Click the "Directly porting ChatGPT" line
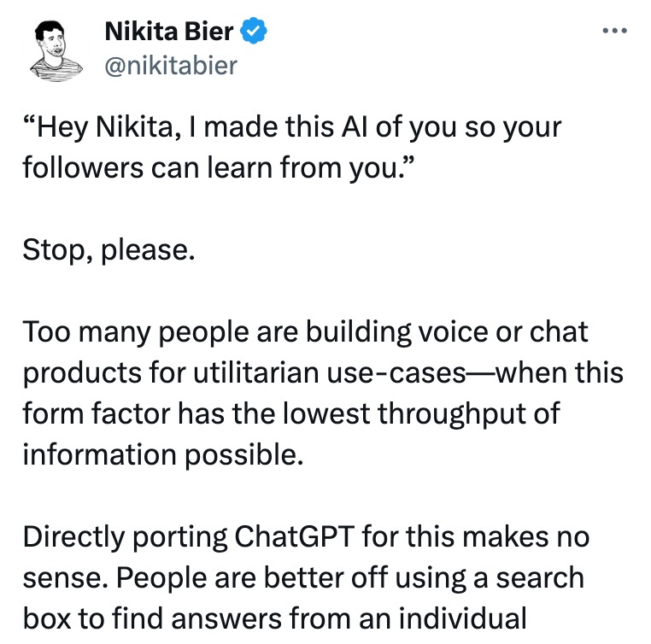 tap(307, 537)
